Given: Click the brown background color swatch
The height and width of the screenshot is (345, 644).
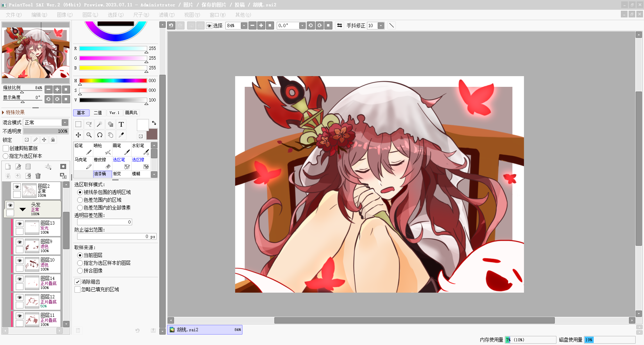Looking at the screenshot, I should [152, 134].
